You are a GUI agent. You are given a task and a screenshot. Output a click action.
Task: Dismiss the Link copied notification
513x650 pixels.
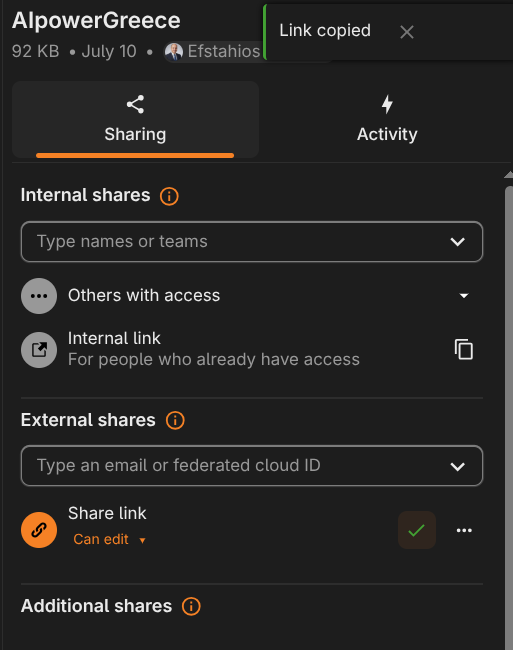pos(407,32)
